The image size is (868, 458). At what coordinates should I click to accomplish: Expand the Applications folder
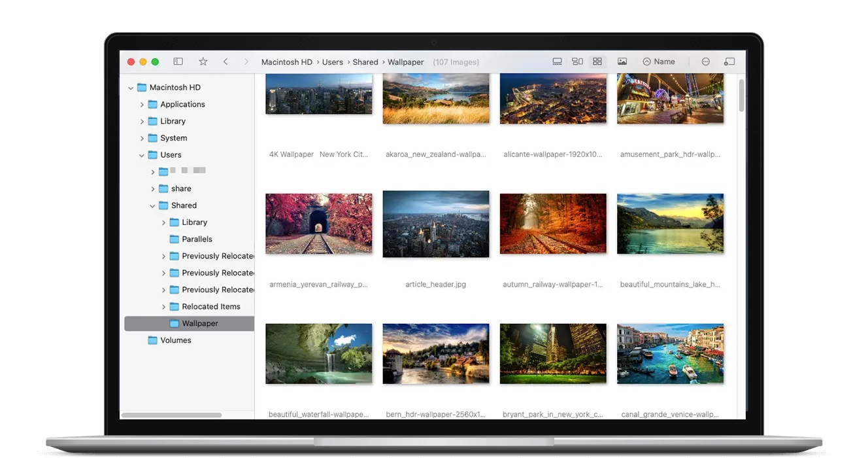(x=142, y=104)
